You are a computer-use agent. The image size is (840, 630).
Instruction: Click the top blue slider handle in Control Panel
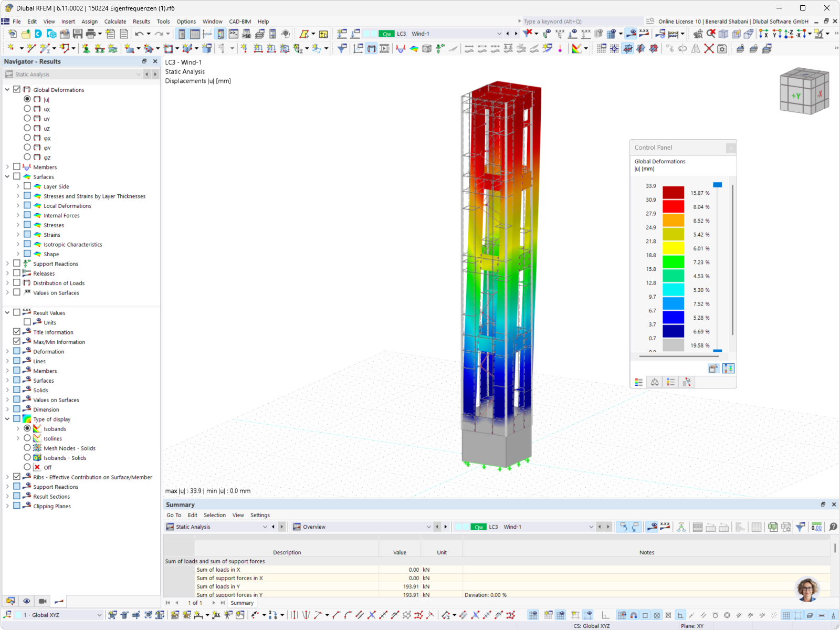coord(717,185)
